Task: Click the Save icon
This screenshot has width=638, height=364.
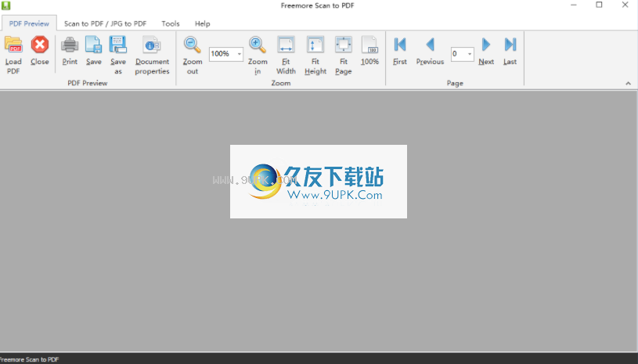Action: (x=94, y=45)
